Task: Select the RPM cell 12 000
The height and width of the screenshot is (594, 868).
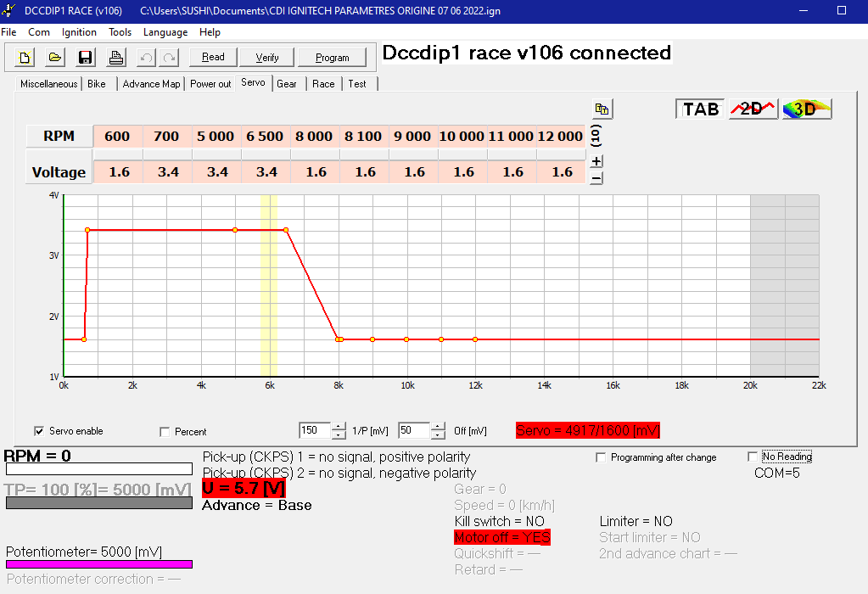Action: point(561,136)
